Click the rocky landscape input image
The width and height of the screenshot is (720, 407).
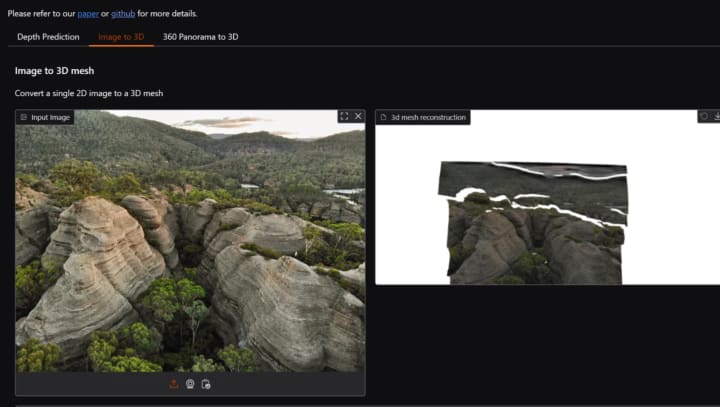coord(191,241)
